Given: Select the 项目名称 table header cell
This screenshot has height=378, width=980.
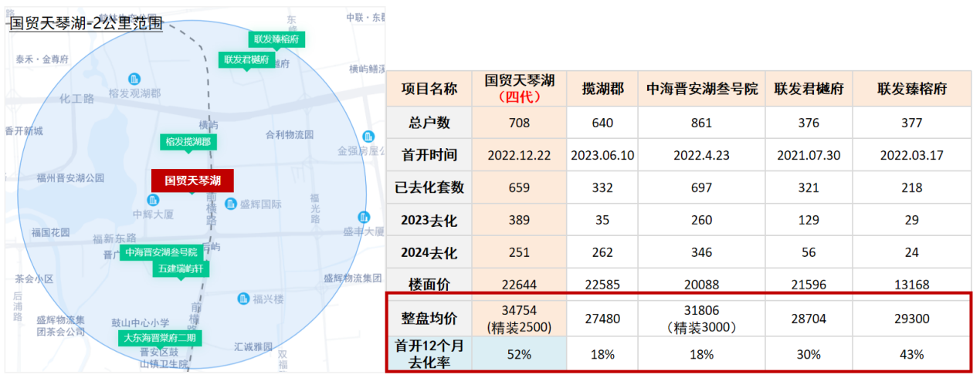Looking at the screenshot, I should click(429, 89).
